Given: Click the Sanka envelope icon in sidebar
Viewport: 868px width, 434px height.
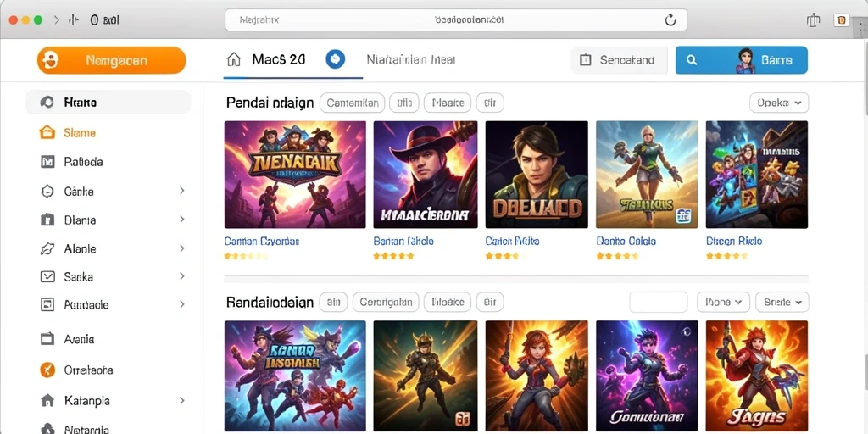Looking at the screenshot, I should (x=47, y=276).
